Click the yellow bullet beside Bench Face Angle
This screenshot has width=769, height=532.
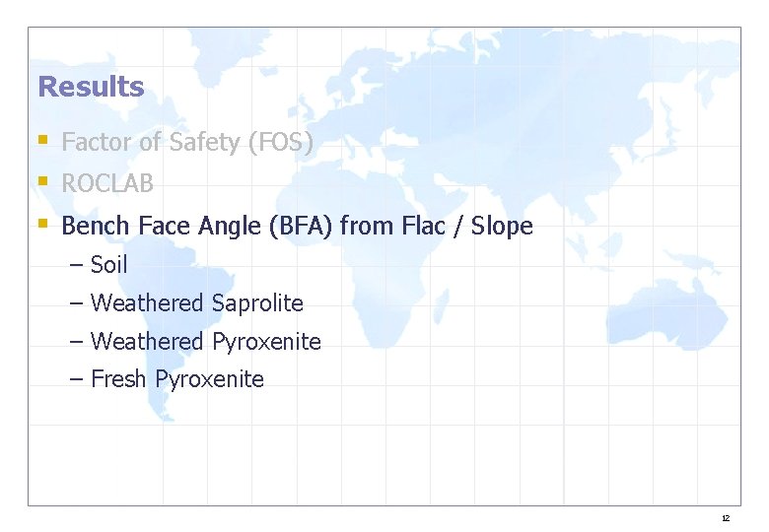pyautogui.click(x=43, y=224)
